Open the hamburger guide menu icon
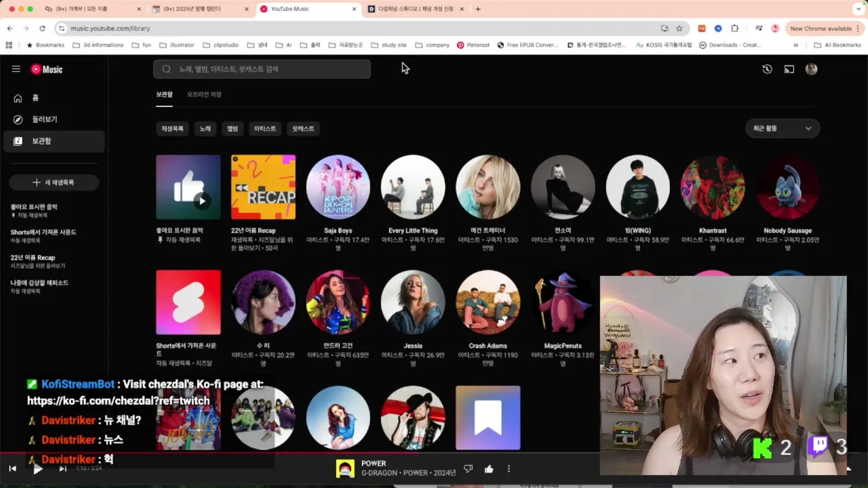868x488 pixels. [16, 69]
